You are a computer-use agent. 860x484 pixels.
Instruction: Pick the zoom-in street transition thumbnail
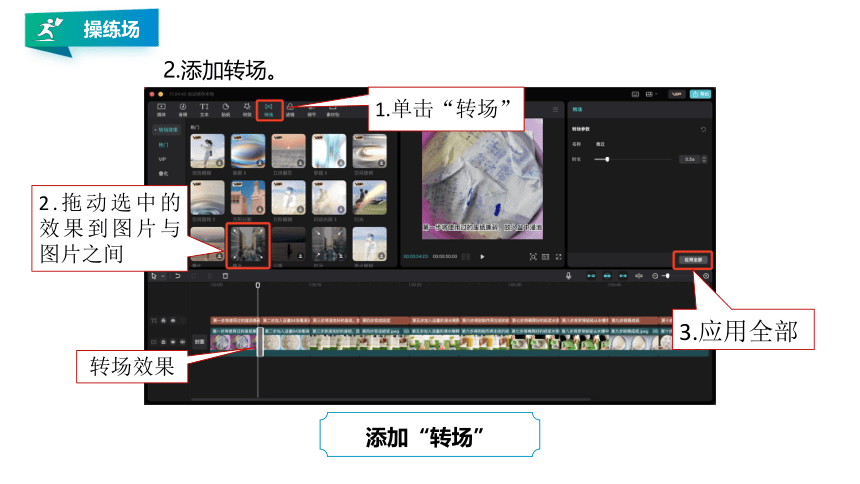[329, 244]
